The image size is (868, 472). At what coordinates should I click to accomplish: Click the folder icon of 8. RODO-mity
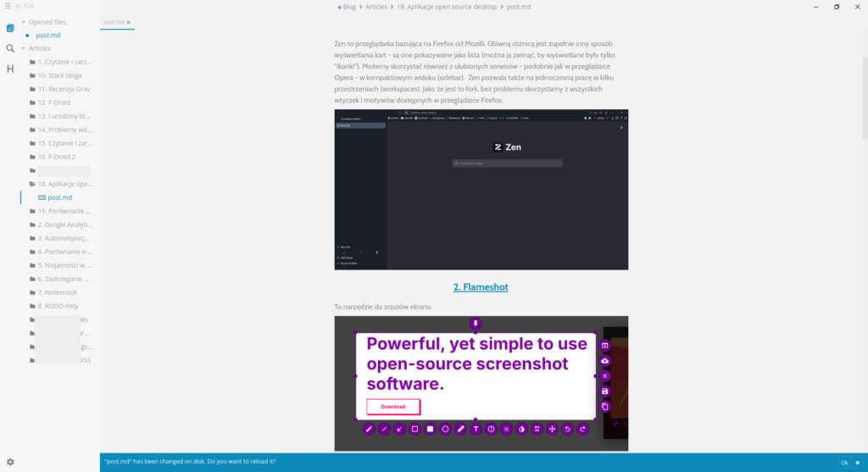click(32, 306)
